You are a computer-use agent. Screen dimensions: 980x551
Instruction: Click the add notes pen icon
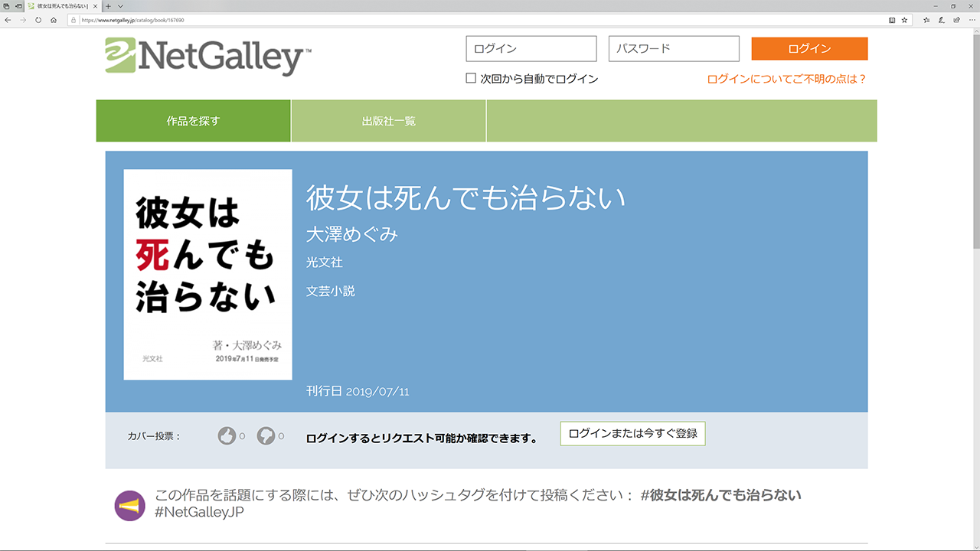pos(942,20)
